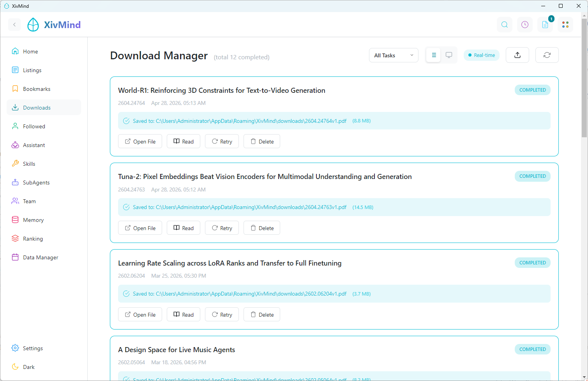Retry the Tuna-2 download
The width and height of the screenshot is (588, 381).
(222, 228)
